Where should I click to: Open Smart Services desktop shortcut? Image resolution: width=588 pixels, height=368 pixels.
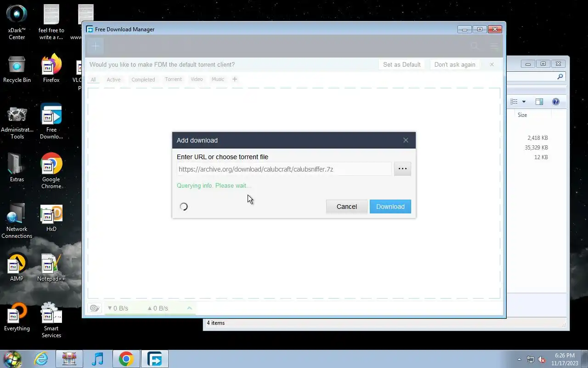(x=51, y=320)
